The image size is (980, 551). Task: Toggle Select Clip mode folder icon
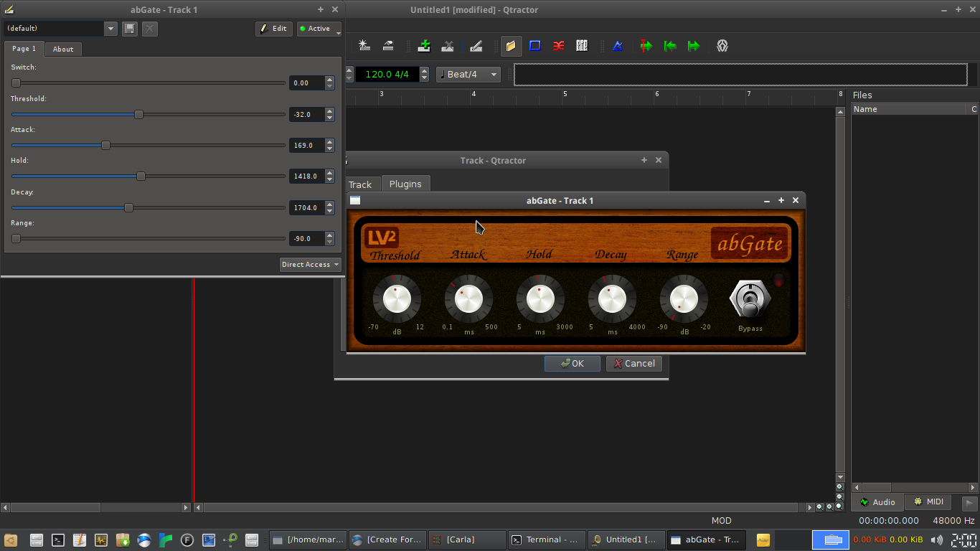pos(511,46)
